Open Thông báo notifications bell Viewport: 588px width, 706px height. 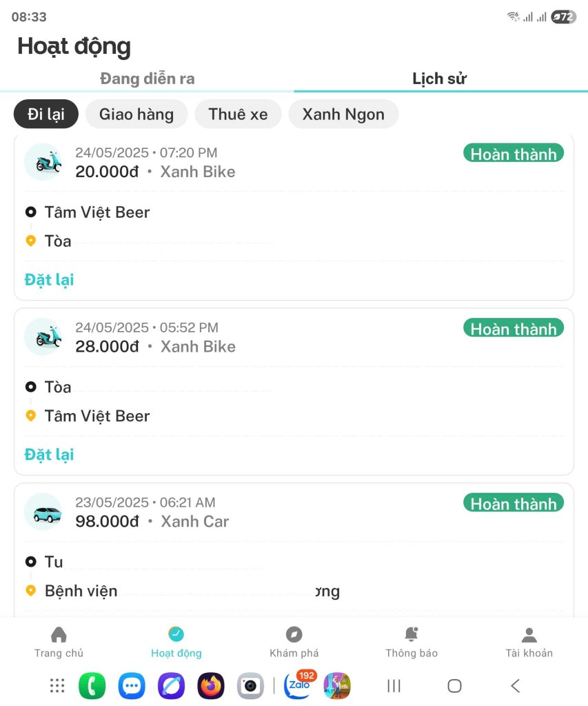pos(411,634)
